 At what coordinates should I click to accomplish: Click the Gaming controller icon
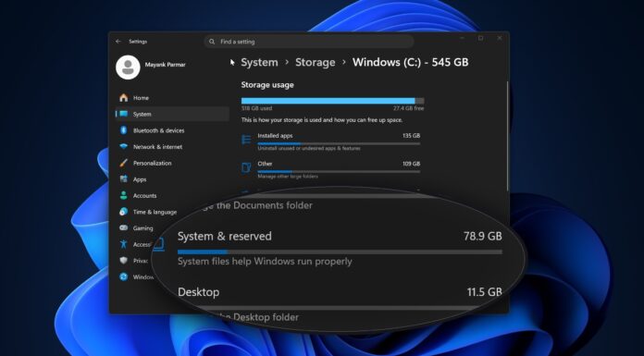tap(124, 227)
